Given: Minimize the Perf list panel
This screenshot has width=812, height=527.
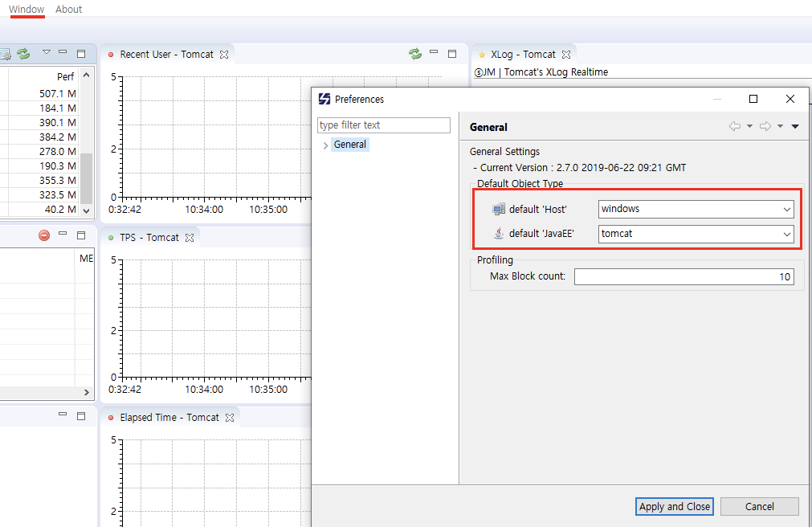Looking at the screenshot, I should point(63,52).
